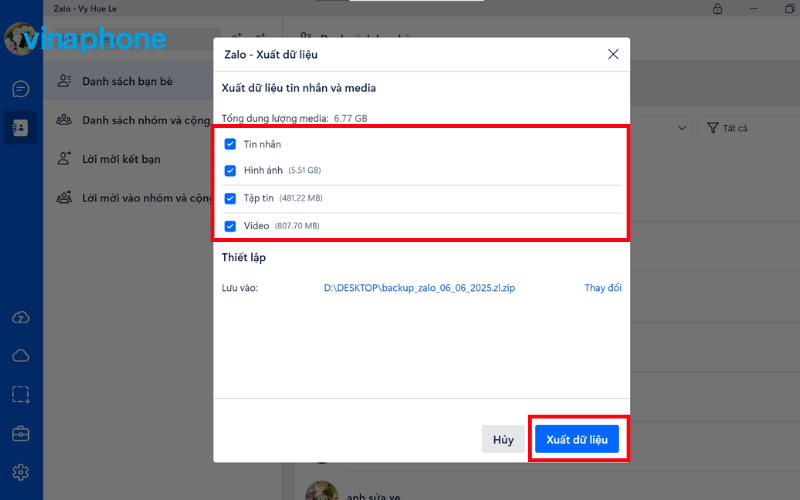Click the groups icon beside Danh sách nhóm
The width and height of the screenshot is (800, 500).
coord(64,120)
